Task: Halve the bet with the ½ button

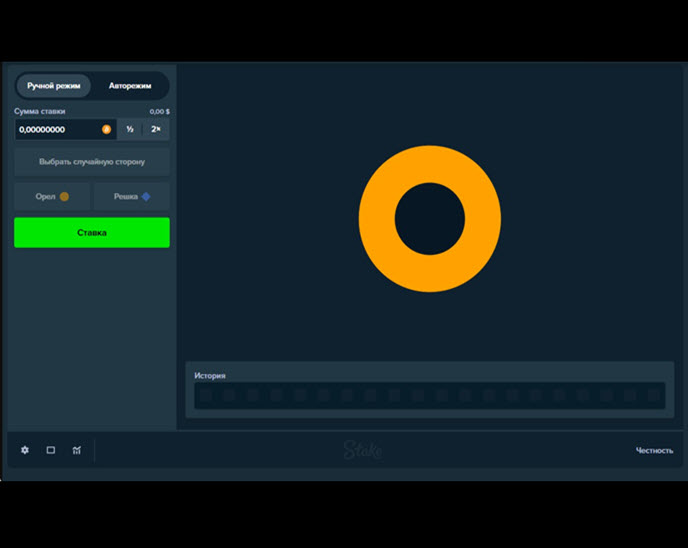Action: point(130,129)
